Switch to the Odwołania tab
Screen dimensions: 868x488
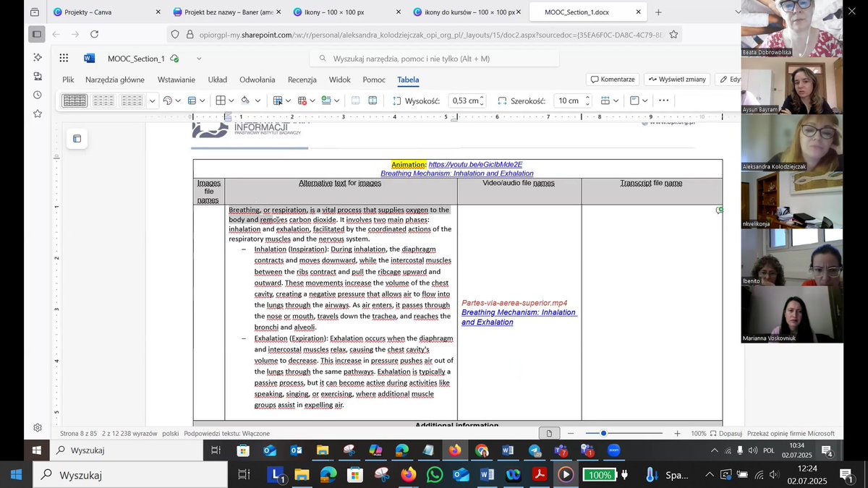[x=258, y=80]
